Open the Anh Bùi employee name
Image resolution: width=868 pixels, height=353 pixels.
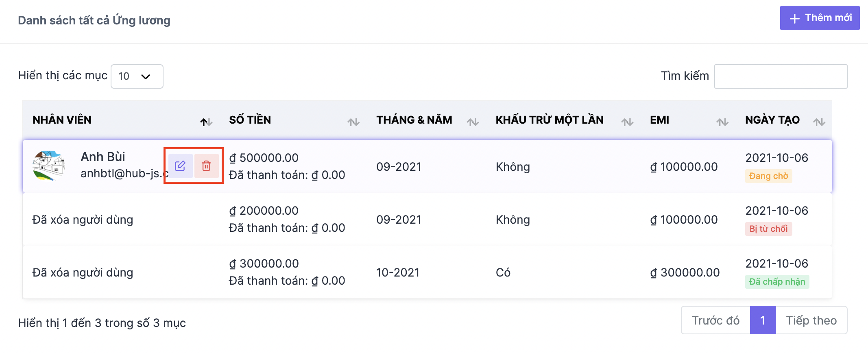(103, 157)
